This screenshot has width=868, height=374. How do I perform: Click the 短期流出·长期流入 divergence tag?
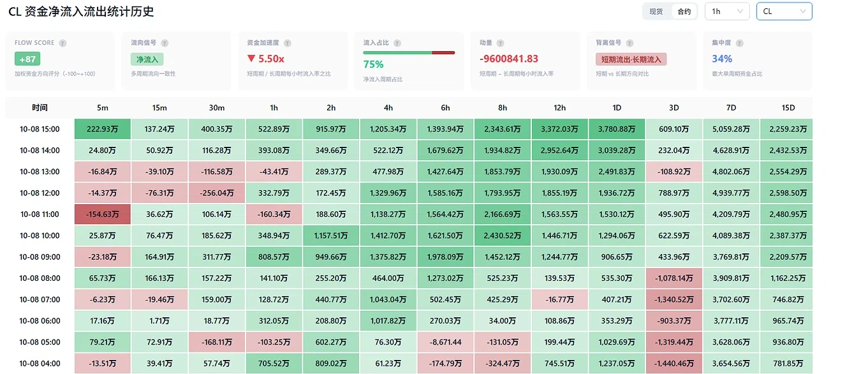click(x=630, y=59)
